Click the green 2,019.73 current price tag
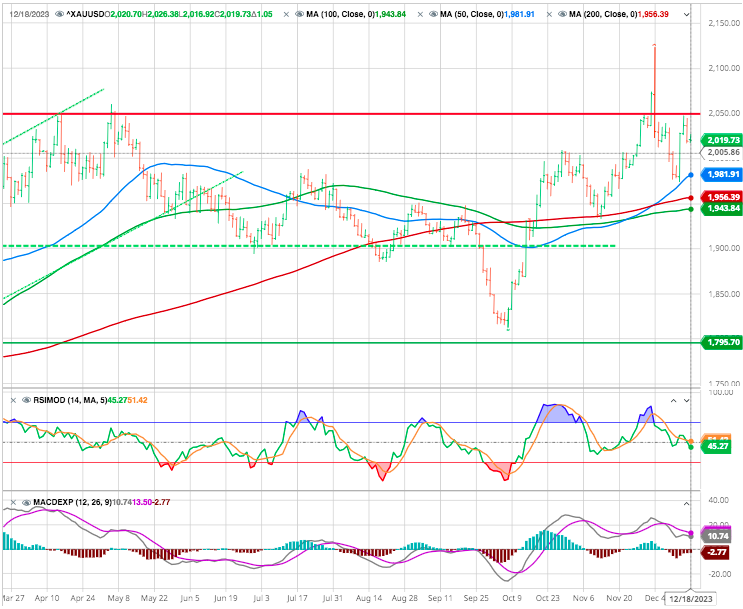 pyautogui.click(x=720, y=140)
